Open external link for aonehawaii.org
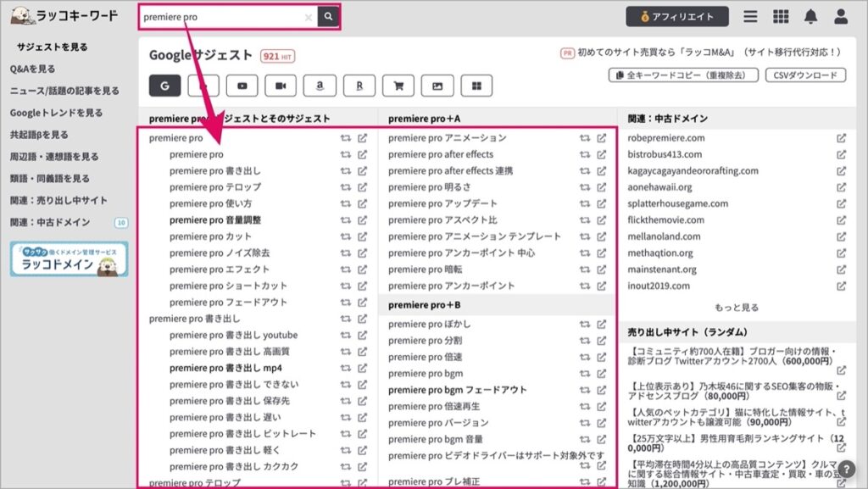 click(841, 187)
